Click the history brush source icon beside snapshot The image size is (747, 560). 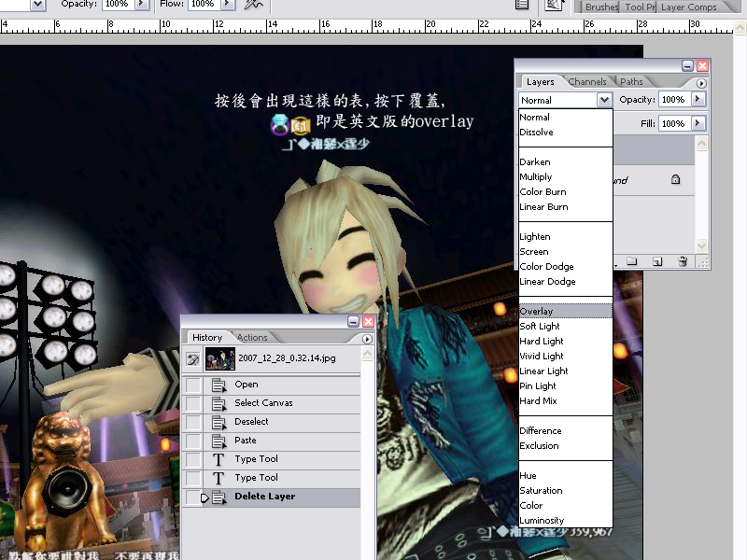(x=193, y=359)
